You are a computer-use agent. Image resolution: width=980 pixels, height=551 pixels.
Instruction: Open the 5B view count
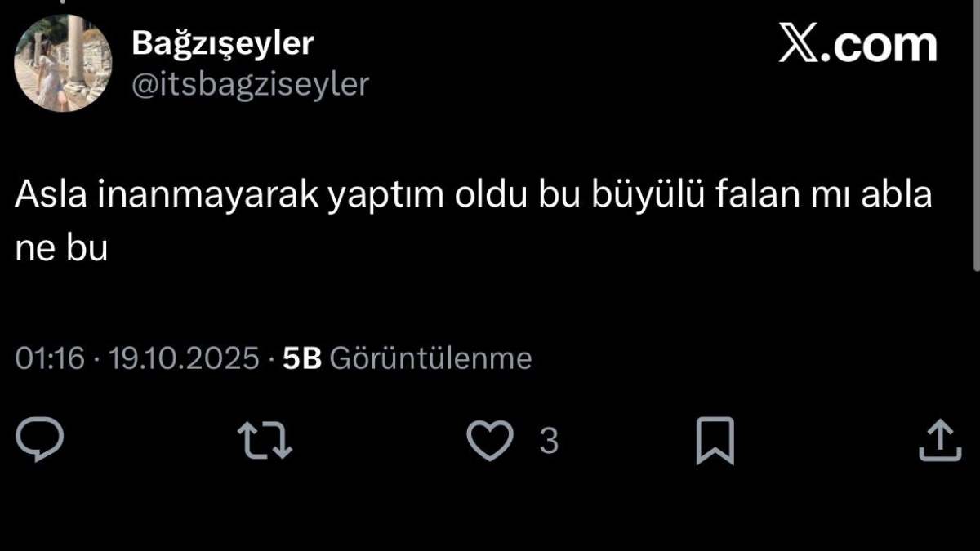pos(302,358)
